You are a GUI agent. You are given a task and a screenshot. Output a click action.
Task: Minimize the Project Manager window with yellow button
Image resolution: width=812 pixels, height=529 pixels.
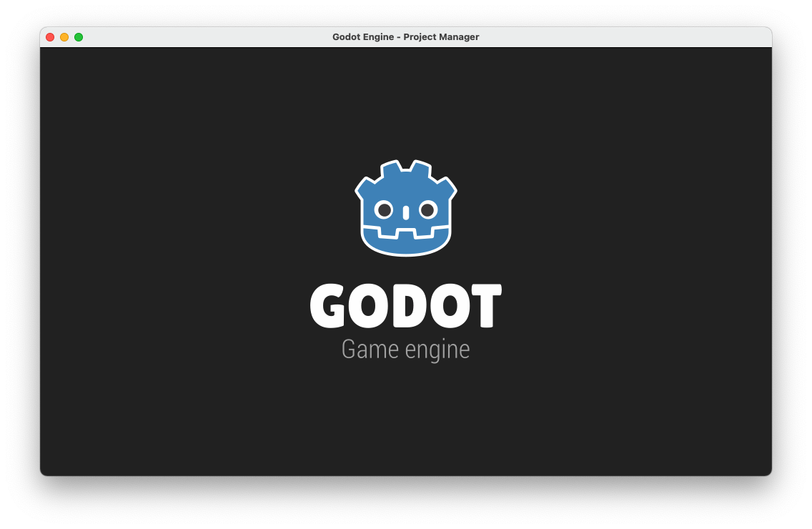point(64,37)
